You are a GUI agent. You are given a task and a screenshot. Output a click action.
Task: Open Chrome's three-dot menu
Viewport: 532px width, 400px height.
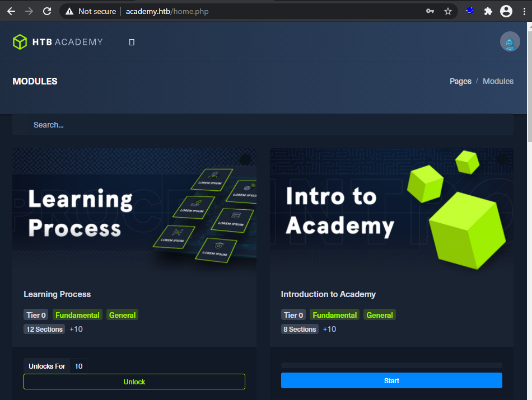pos(524,12)
